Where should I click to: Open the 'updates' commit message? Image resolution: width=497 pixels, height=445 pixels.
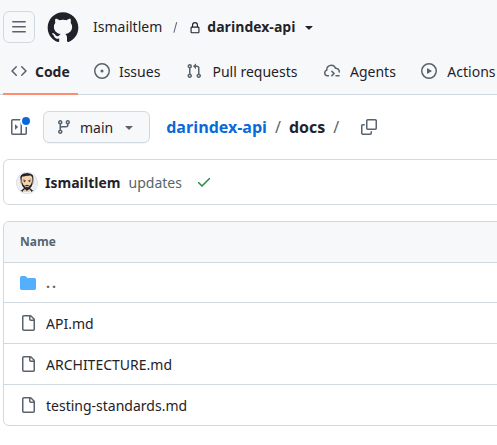155,183
